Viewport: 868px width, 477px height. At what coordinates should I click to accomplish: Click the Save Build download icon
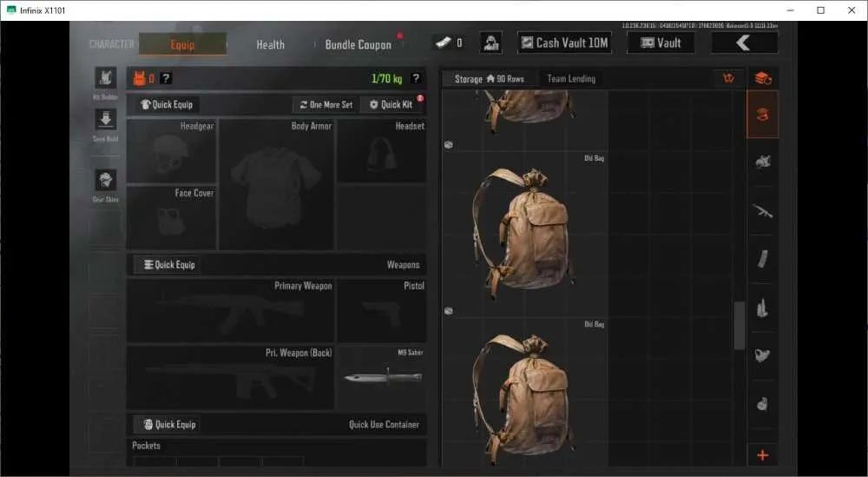coord(105,119)
